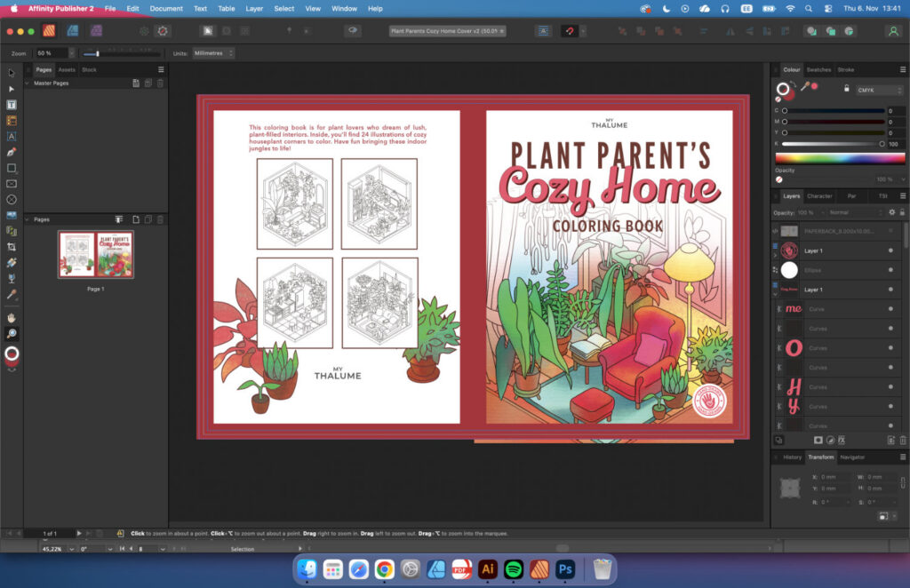Select the Artistic Text tool
Screen dimensions: 910x588
[x=12, y=136]
